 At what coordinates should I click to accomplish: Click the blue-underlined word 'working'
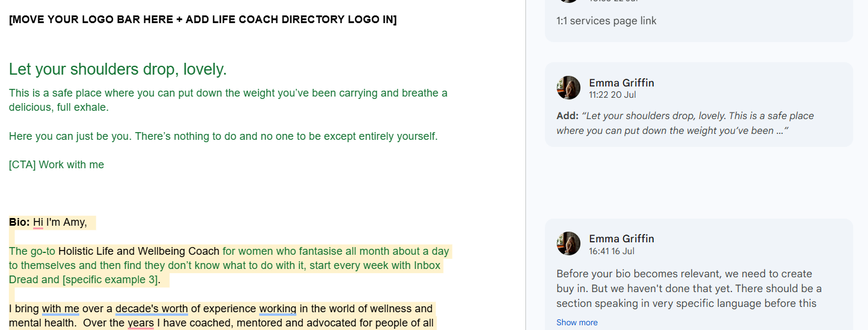pos(277,309)
